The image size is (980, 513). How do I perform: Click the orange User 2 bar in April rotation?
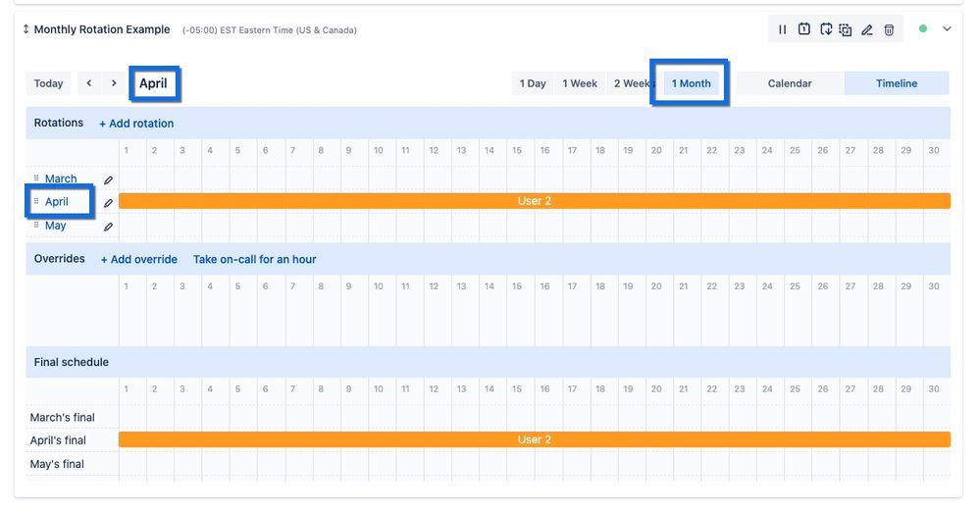(535, 200)
